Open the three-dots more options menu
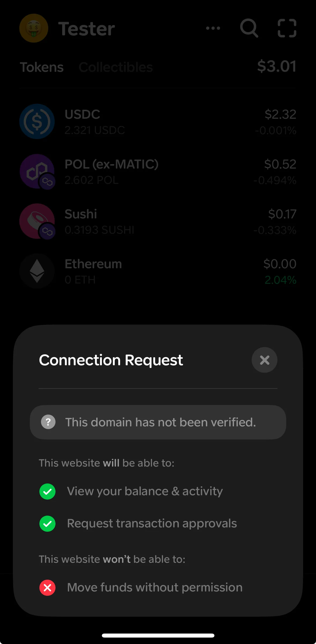The image size is (316, 644). click(x=213, y=28)
